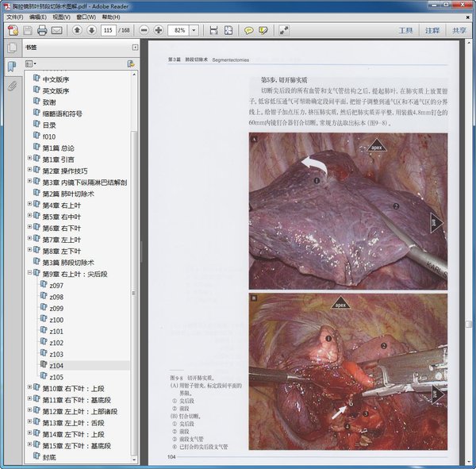This screenshot has height=469, width=476.
Task: Go to previous page arrow
Action: tap(77, 30)
